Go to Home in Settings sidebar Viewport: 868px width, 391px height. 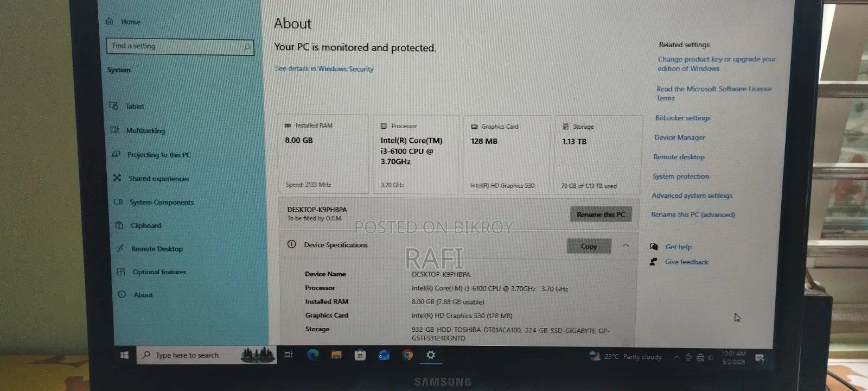[131, 22]
